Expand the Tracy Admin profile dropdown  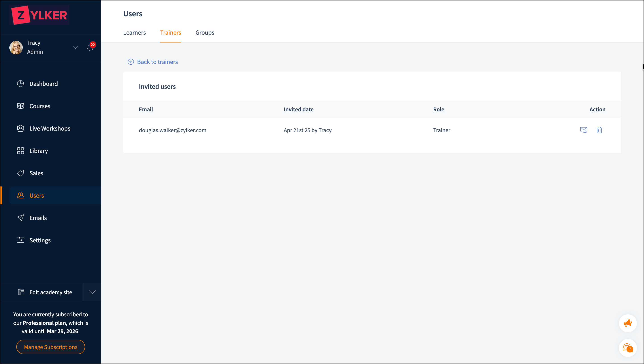coord(75,47)
